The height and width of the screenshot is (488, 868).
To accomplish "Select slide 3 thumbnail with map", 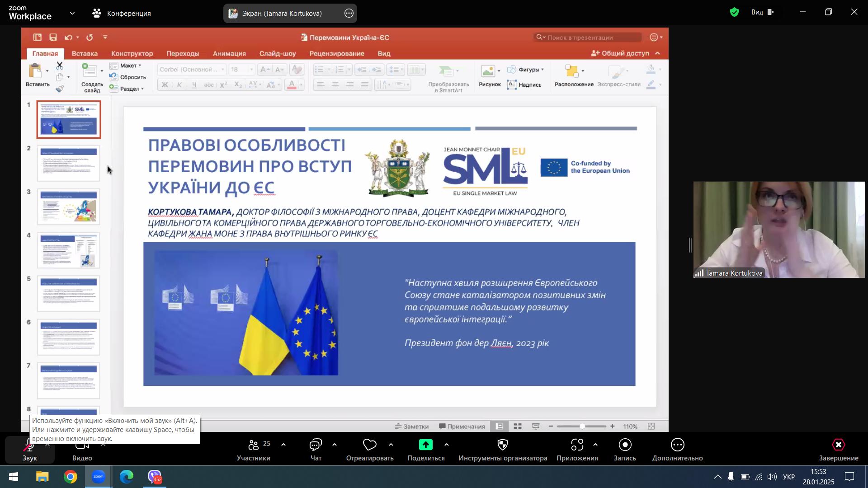I will (x=69, y=206).
